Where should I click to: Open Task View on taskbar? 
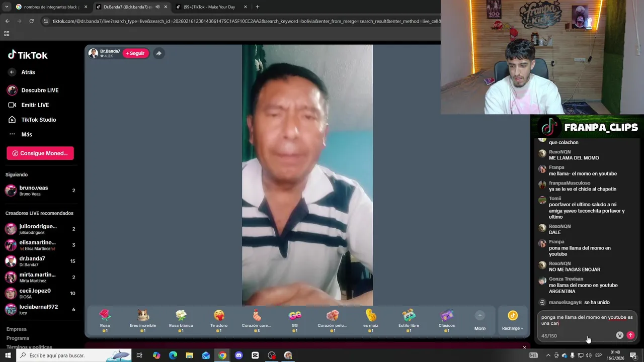pos(139,355)
